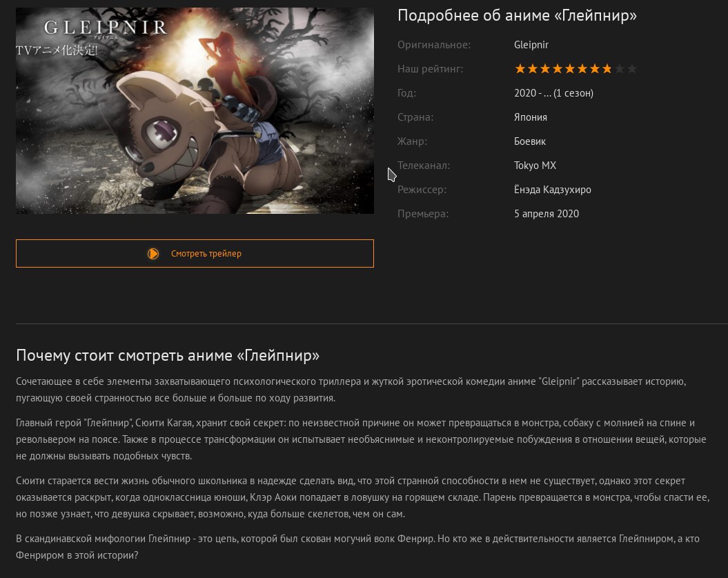This screenshot has width=728, height=578.
Task: Click the country value Япония
Action: [530, 117]
